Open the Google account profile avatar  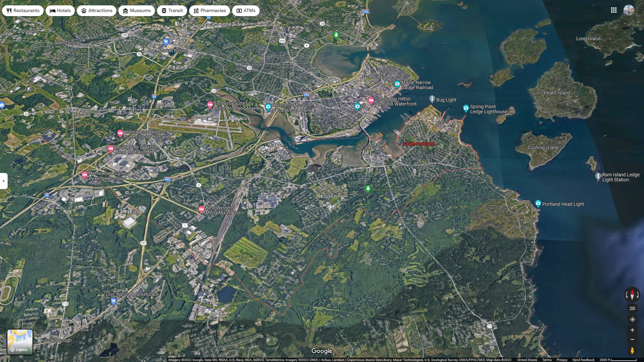click(x=629, y=10)
